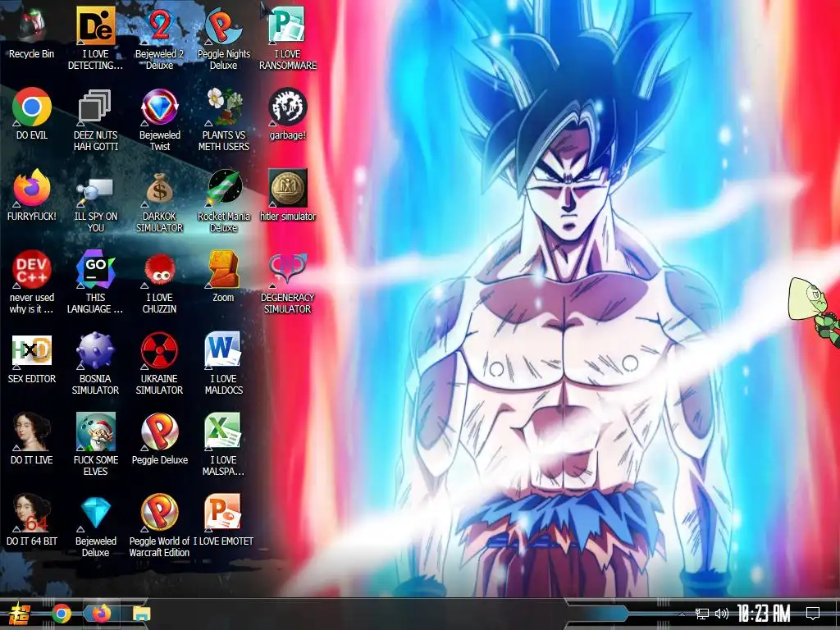Open the HxD hex editor shortcut
The image size is (840, 630).
[32, 358]
